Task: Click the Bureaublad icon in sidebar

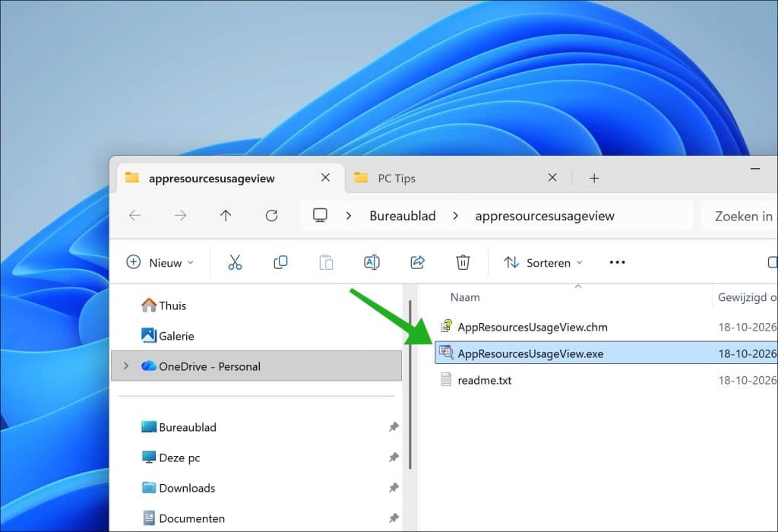Action: click(x=148, y=427)
